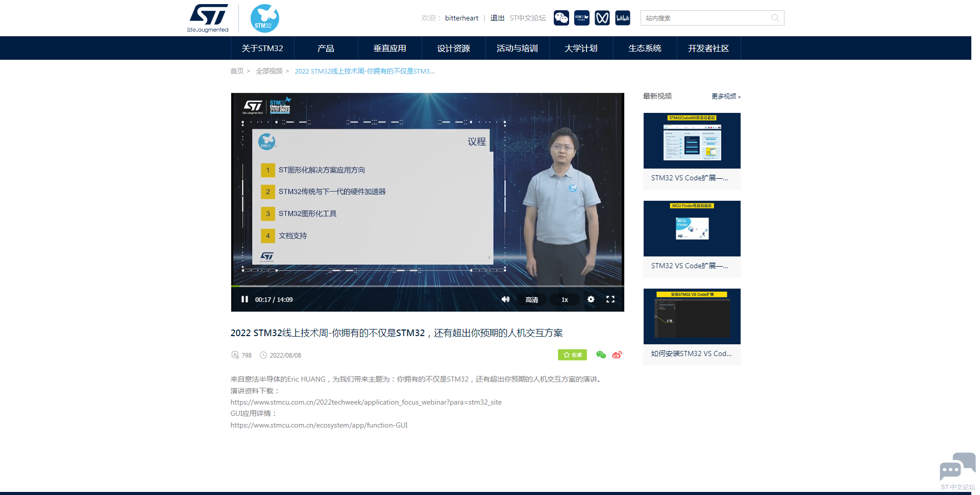Open the function-GUI ecosystem link
Image resolution: width=980 pixels, height=495 pixels.
click(x=319, y=425)
